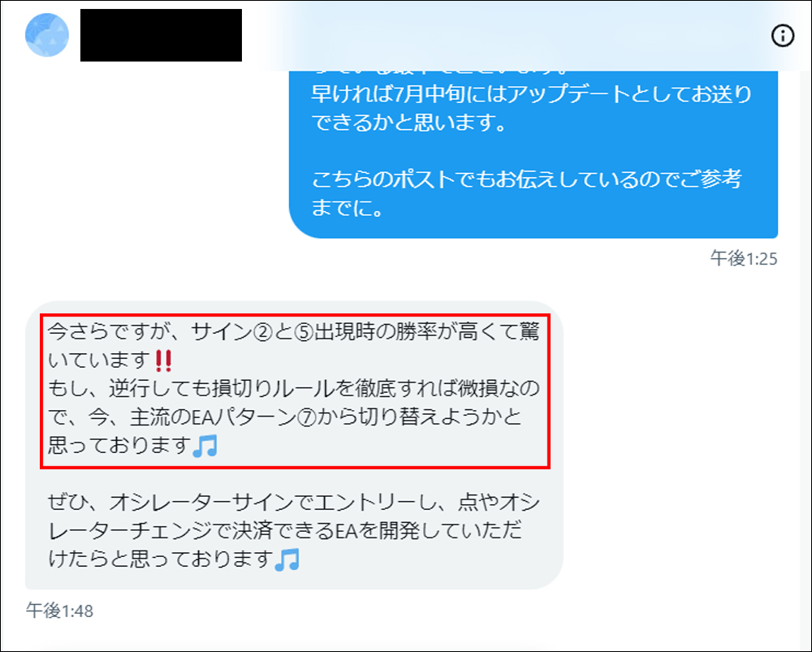Click the blue profile avatar
The image size is (812, 652).
click(x=47, y=35)
